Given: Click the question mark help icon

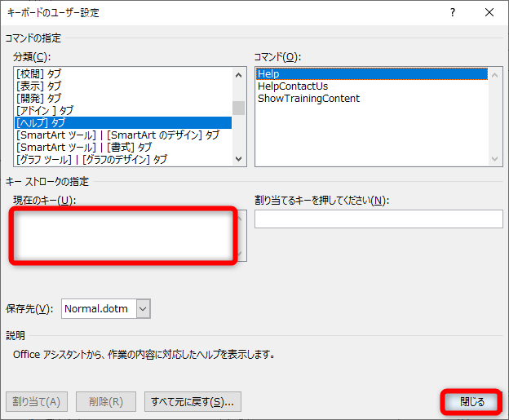Looking at the screenshot, I should (453, 13).
